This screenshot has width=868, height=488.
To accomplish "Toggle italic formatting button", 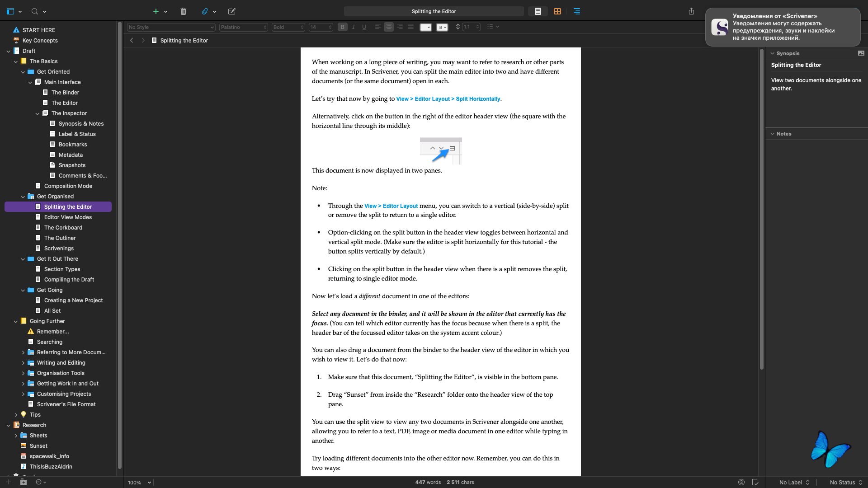I will point(354,27).
